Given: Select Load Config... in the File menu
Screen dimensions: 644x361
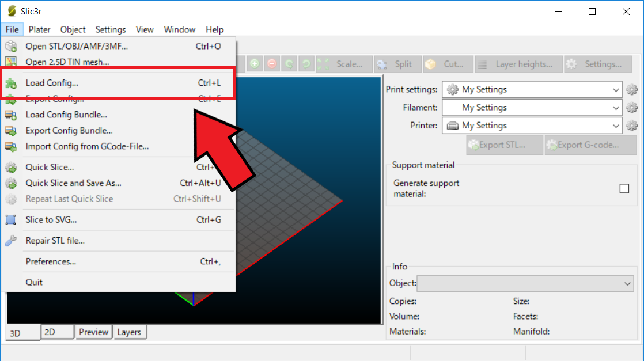Looking at the screenshot, I should coord(118,83).
